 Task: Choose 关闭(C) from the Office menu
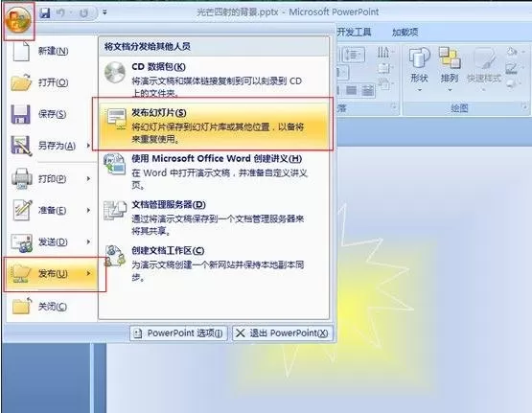coord(51,307)
